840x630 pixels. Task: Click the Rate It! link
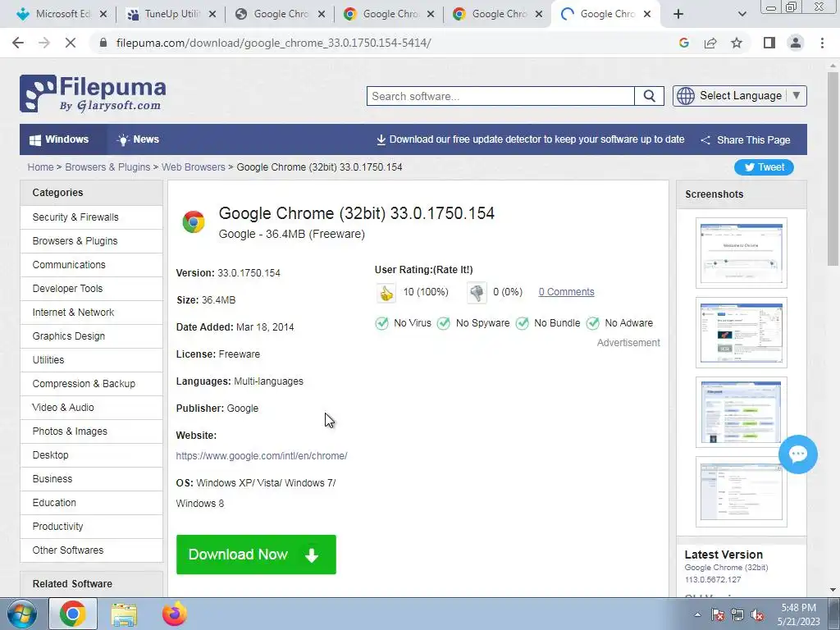point(453,269)
